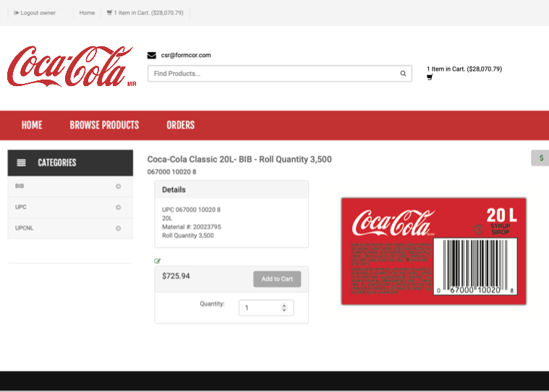This screenshot has height=392, width=549.
Task: Click Logout owner link
Action: (35, 13)
